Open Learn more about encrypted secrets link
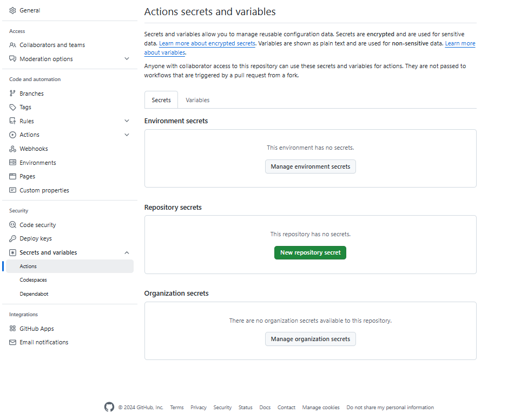The image size is (514, 420). 207,43
